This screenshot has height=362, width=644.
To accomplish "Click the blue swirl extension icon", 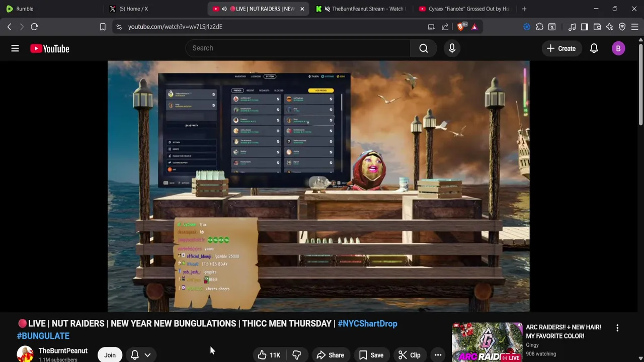I will pyautogui.click(x=527, y=27).
